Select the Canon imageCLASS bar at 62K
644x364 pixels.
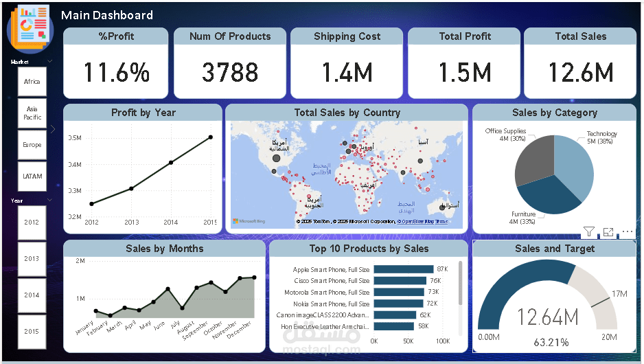(x=395, y=315)
